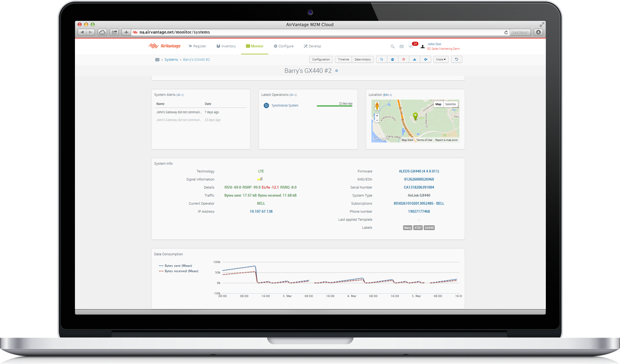Open the envelope messages icon
The image size is (620, 364).
[x=402, y=46]
